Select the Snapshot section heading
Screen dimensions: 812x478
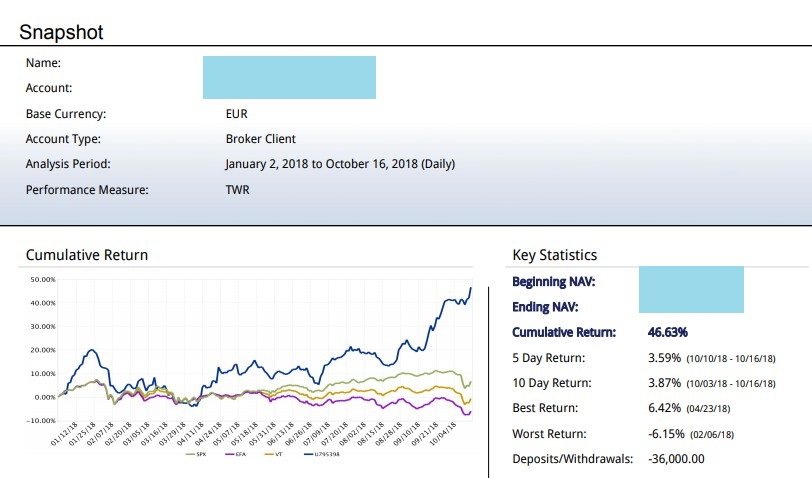coord(61,33)
